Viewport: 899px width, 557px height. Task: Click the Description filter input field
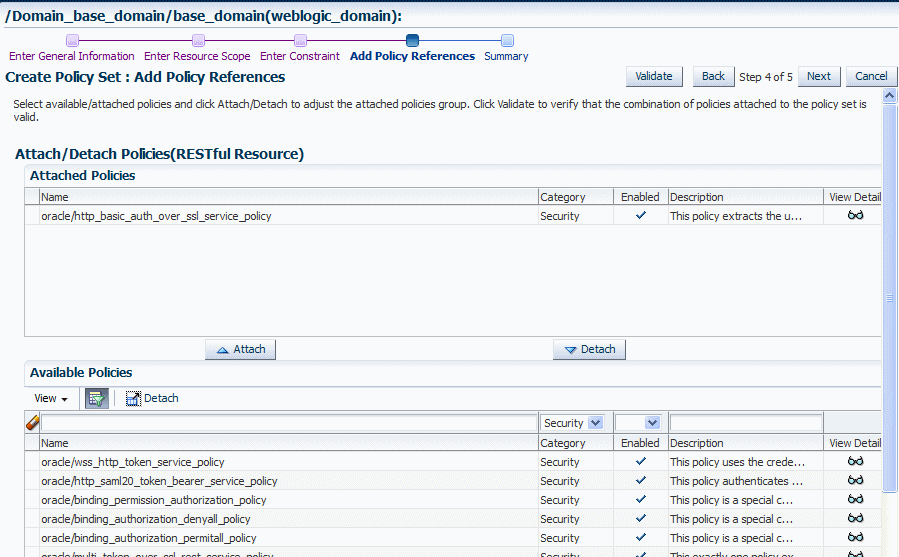click(745, 423)
